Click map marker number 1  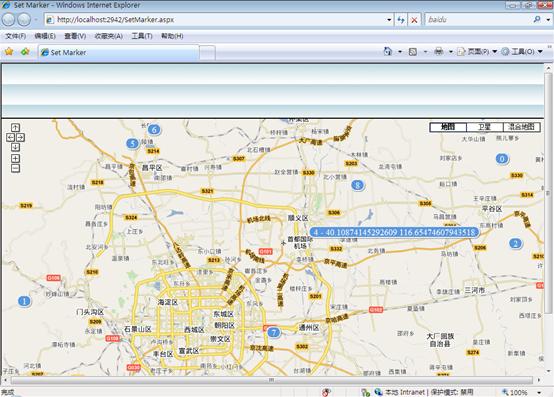click(x=24, y=301)
